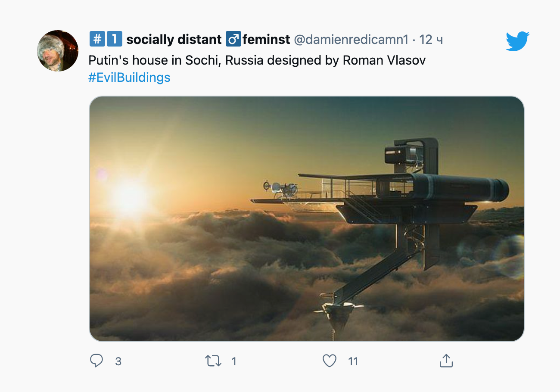Open the author's round profile picture
The height and width of the screenshot is (392, 560).
tap(58, 51)
